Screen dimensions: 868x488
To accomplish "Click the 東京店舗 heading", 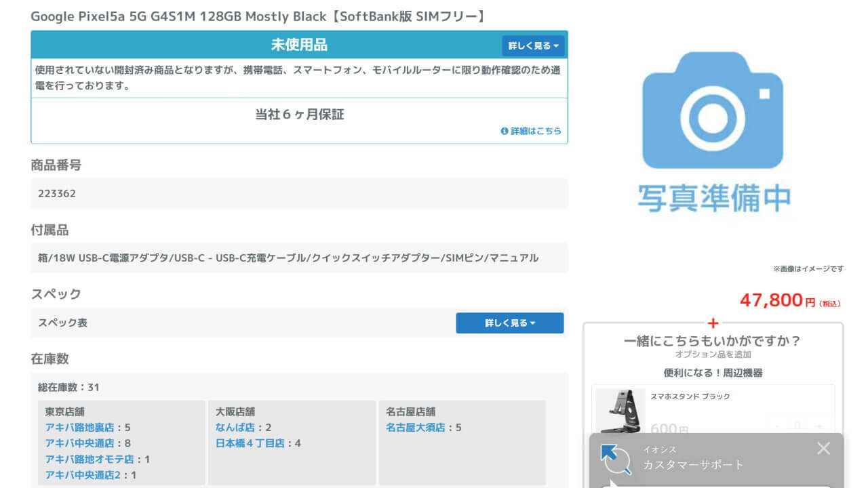I will [x=64, y=411].
